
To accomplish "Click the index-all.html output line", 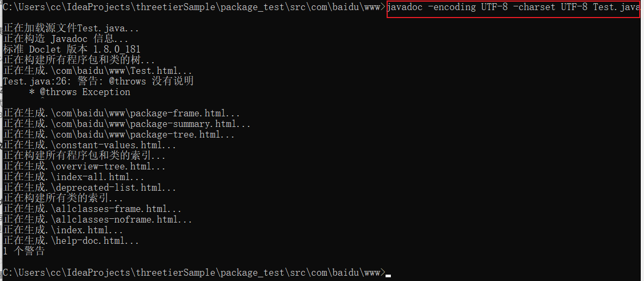I will point(74,177).
